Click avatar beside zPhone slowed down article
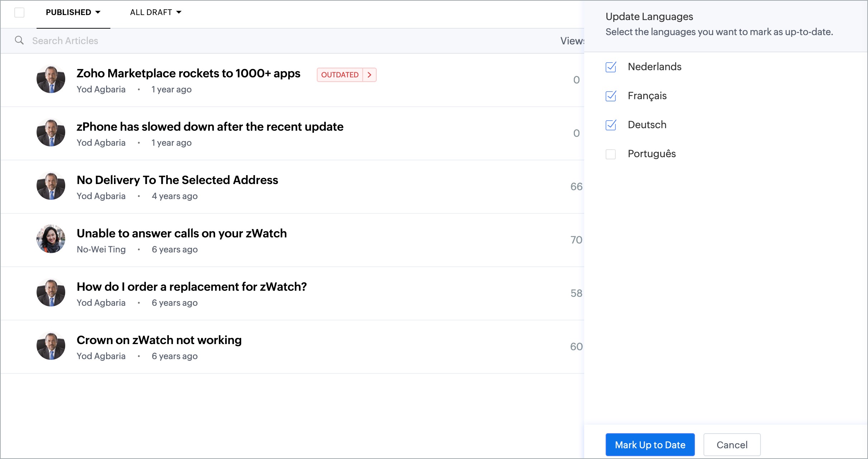The height and width of the screenshot is (459, 868). point(51,133)
